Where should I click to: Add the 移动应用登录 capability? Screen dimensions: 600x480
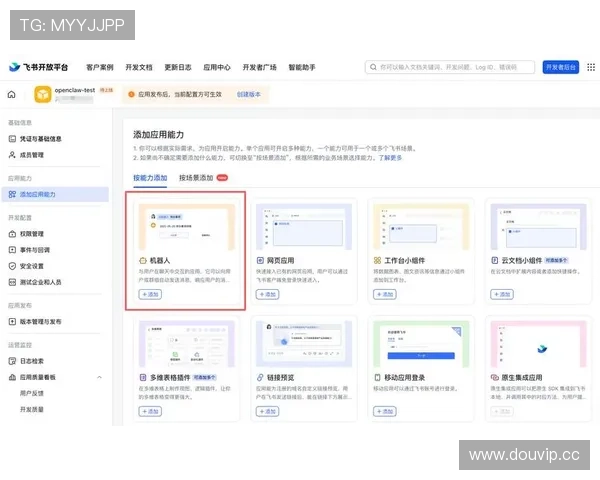tap(385, 411)
